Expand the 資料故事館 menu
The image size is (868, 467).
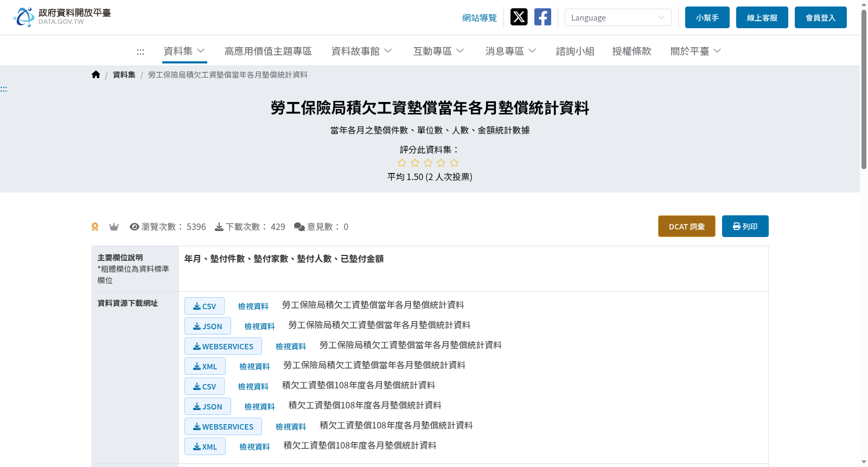coord(361,51)
